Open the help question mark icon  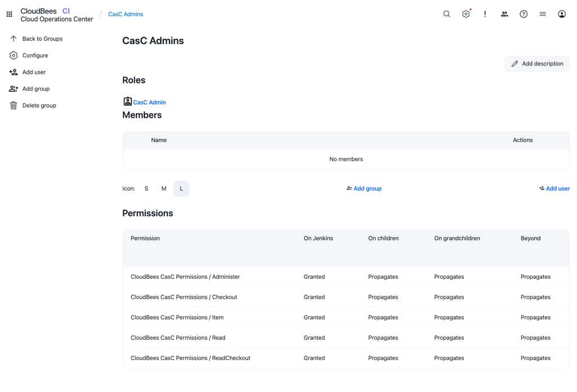pos(523,14)
